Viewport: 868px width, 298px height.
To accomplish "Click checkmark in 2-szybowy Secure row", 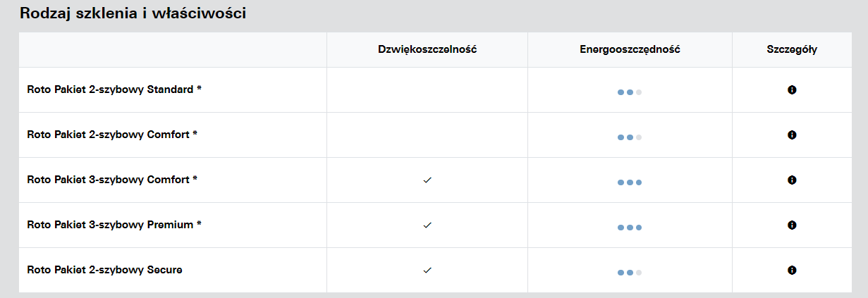I will 427,270.
